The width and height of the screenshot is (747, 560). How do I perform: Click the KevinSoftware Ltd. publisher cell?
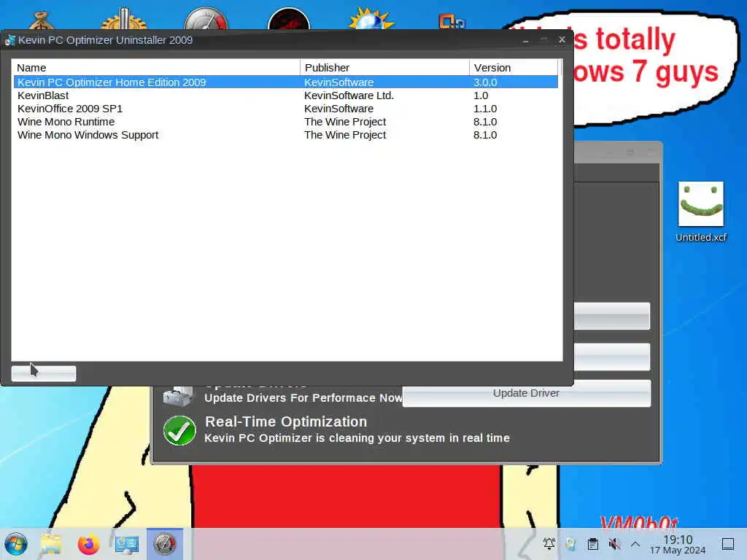tap(349, 96)
